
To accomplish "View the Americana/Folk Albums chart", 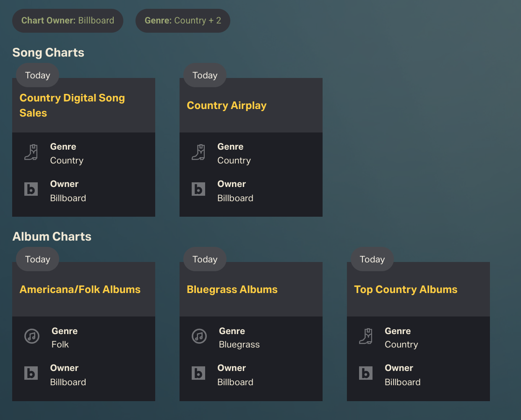I will click(80, 290).
